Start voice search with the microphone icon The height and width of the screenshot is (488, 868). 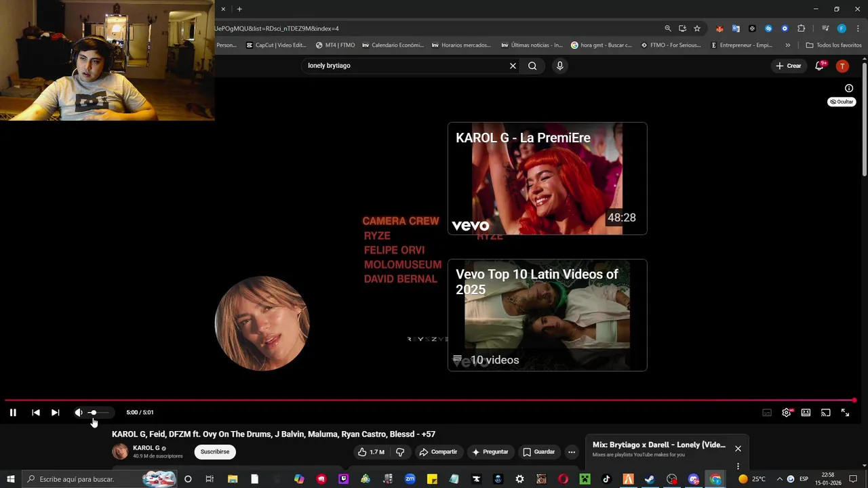click(559, 66)
